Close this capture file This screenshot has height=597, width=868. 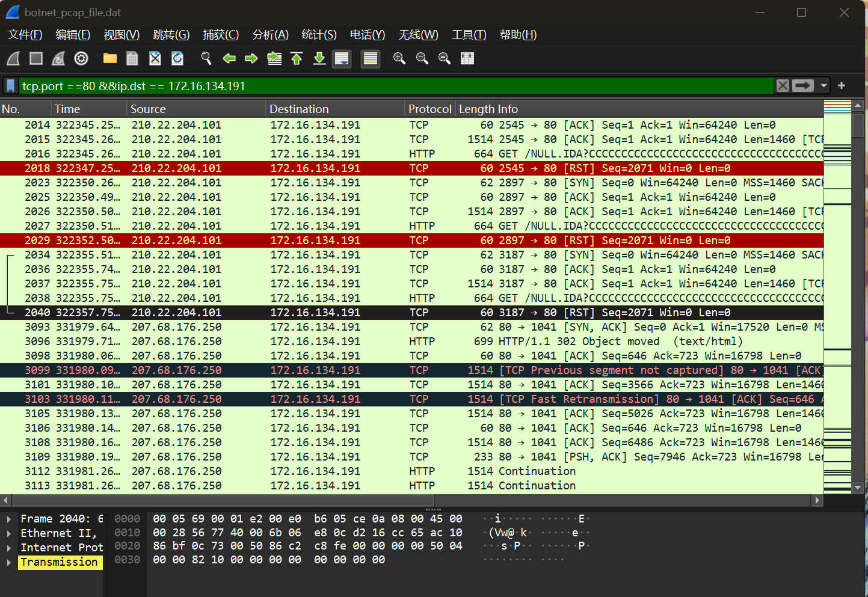[x=155, y=58]
